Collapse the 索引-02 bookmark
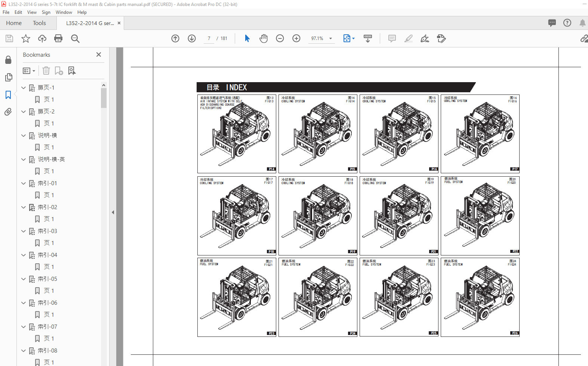Image resolution: width=588 pixels, height=366 pixels. pyautogui.click(x=24, y=207)
